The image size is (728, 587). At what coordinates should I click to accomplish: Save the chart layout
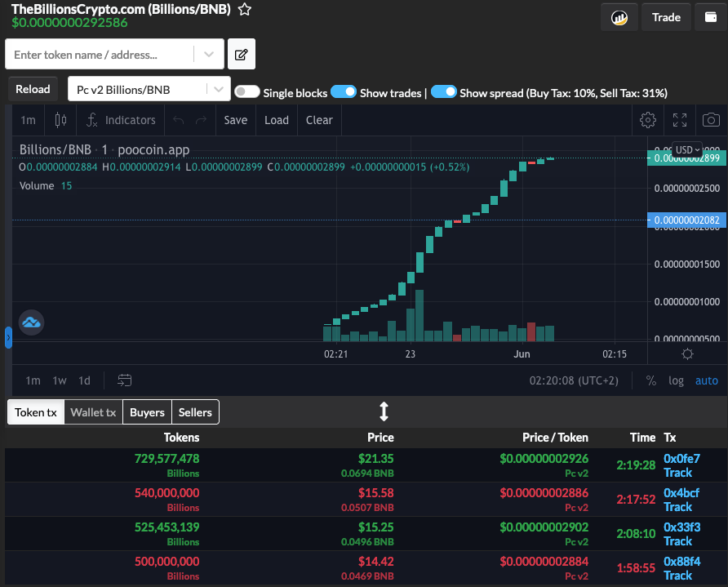[x=236, y=120]
